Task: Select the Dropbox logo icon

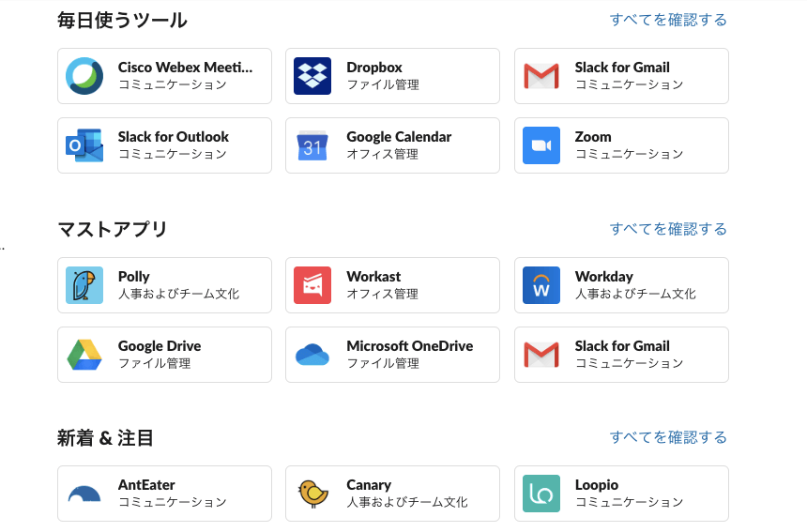Action: pos(312,76)
